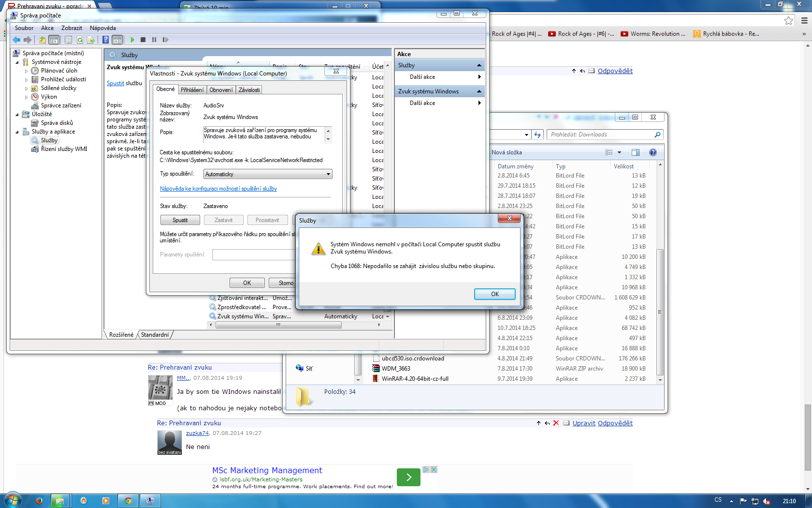Open the Nápověda menu
This screenshot has width=812, height=508.
coord(102,28)
